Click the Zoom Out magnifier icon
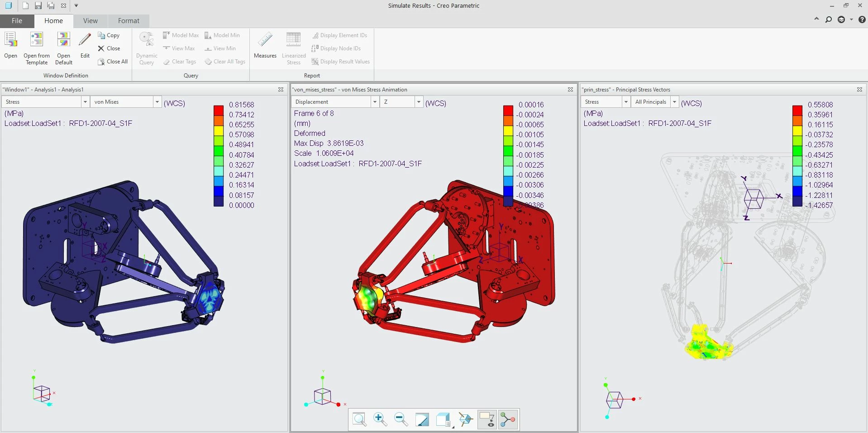Image resolution: width=868 pixels, height=433 pixels. tap(401, 419)
